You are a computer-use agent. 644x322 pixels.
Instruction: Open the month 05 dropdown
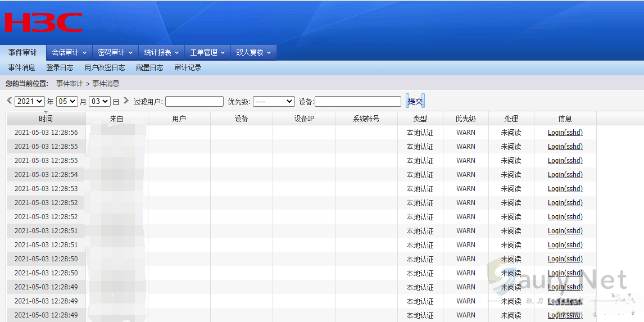67,102
